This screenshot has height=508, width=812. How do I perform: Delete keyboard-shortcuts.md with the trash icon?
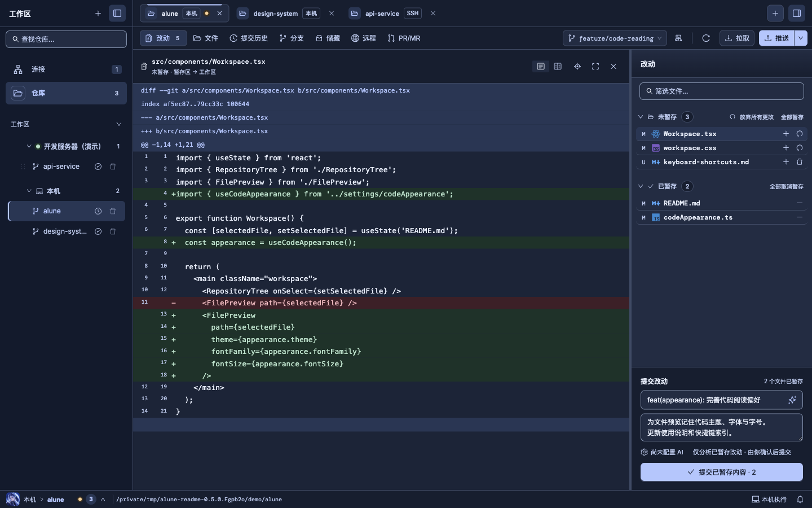coord(800,162)
